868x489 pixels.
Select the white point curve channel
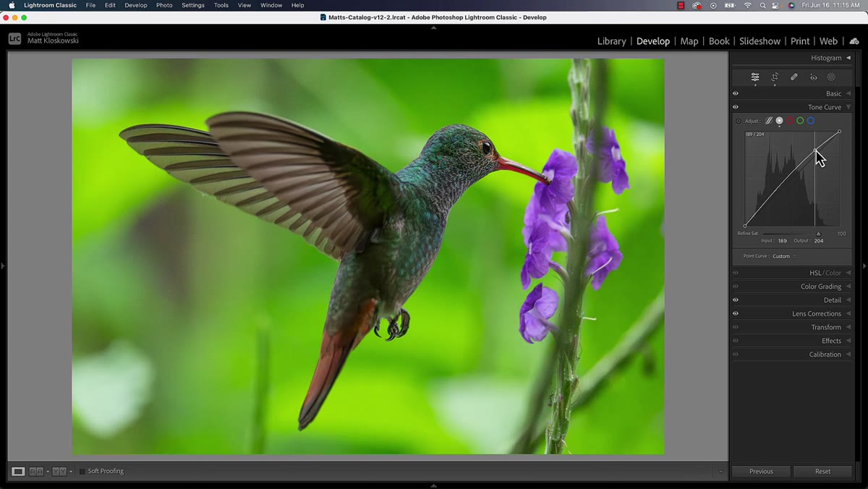click(779, 121)
